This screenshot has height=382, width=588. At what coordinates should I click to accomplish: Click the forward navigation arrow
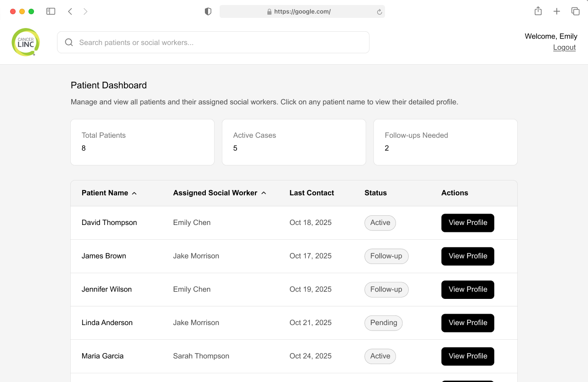pyautogui.click(x=85, y=11)
